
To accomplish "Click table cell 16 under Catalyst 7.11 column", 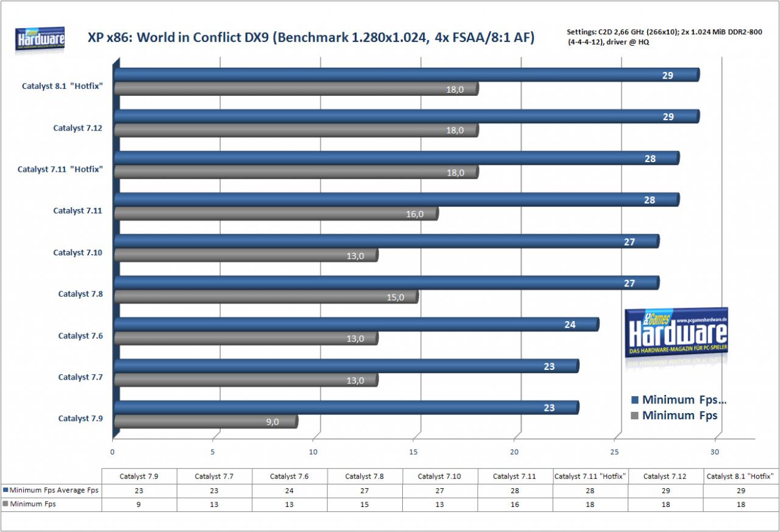I will click(516, 505).
